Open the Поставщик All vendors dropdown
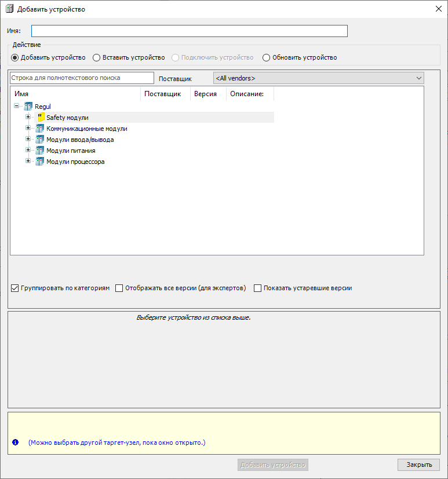The image size is (448, 479). point(318,78)
